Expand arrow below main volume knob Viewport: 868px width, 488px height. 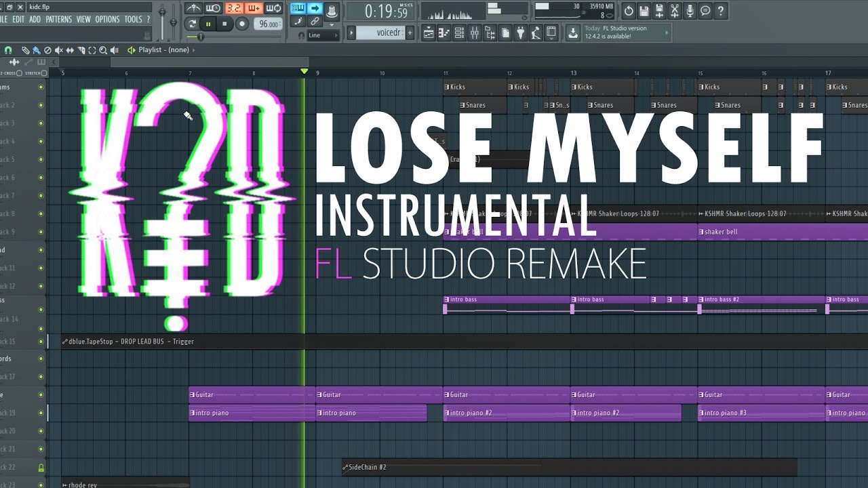(x=331, y=25)
